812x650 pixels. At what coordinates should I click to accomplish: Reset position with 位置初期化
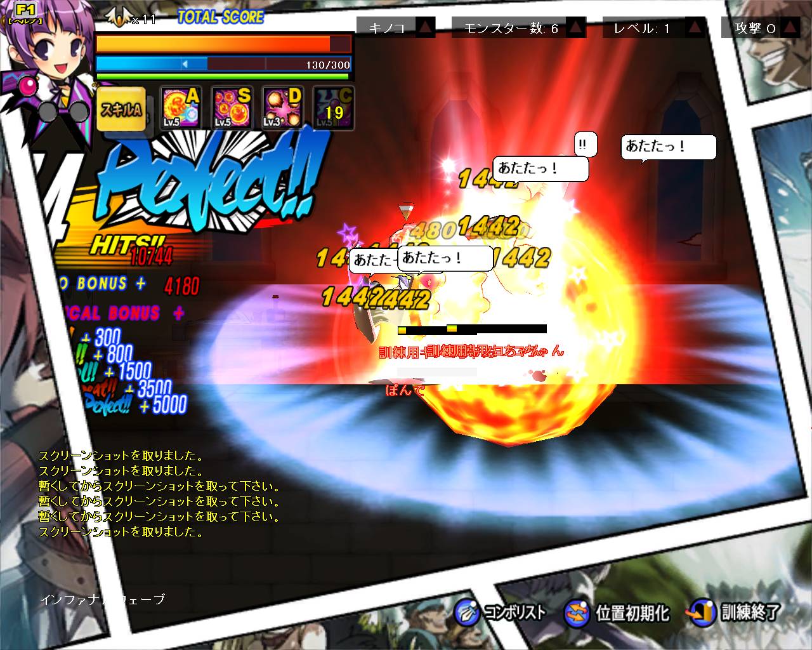(x=617, y=613)
